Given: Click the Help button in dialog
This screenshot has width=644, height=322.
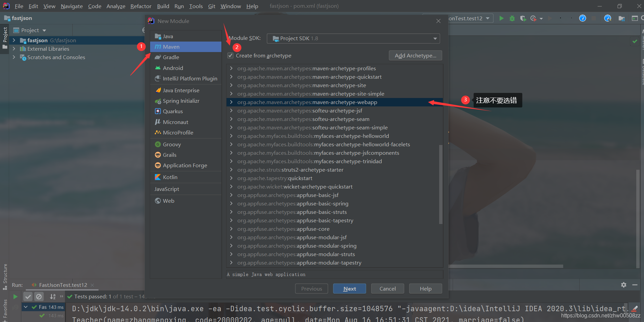Looking at the screenshot, I should (426, 289).
